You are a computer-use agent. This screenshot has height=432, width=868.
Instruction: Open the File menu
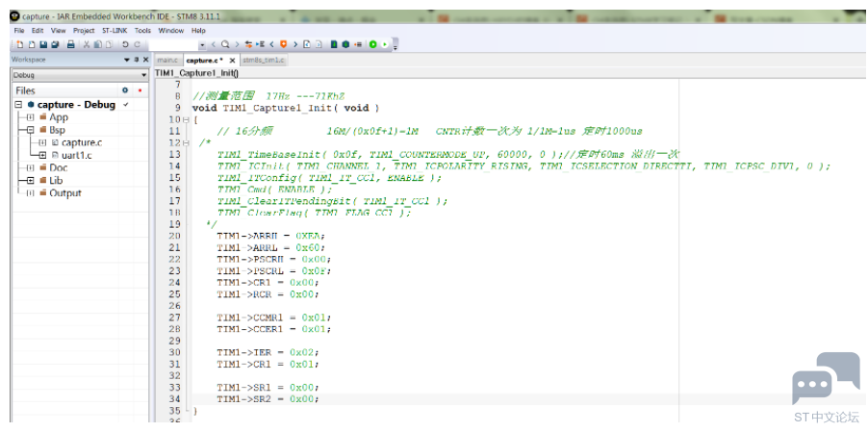pos(19,31)
